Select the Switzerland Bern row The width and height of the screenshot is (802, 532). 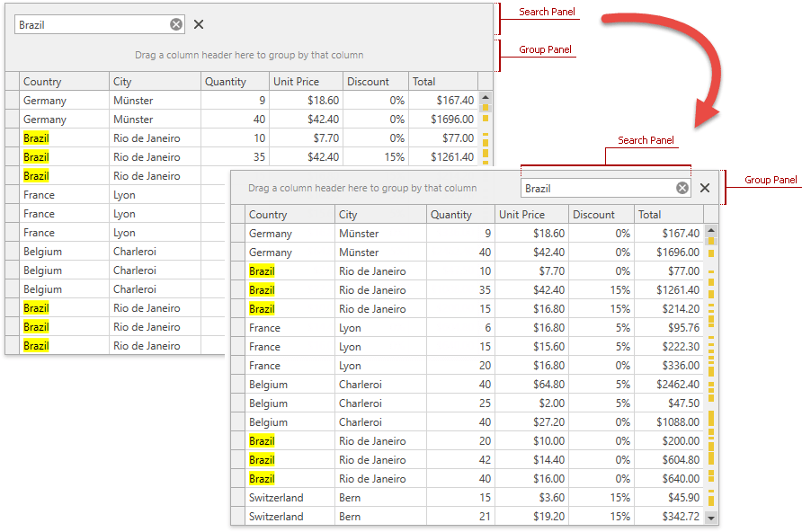(276, 497)
